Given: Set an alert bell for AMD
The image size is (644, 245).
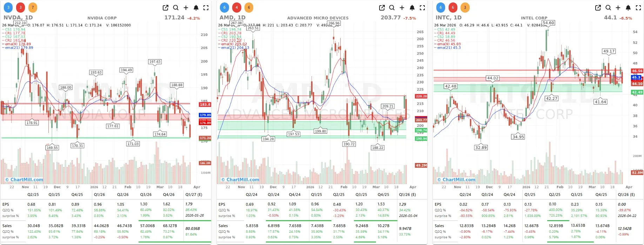Looking at the screenshot, I should [412, 8].
